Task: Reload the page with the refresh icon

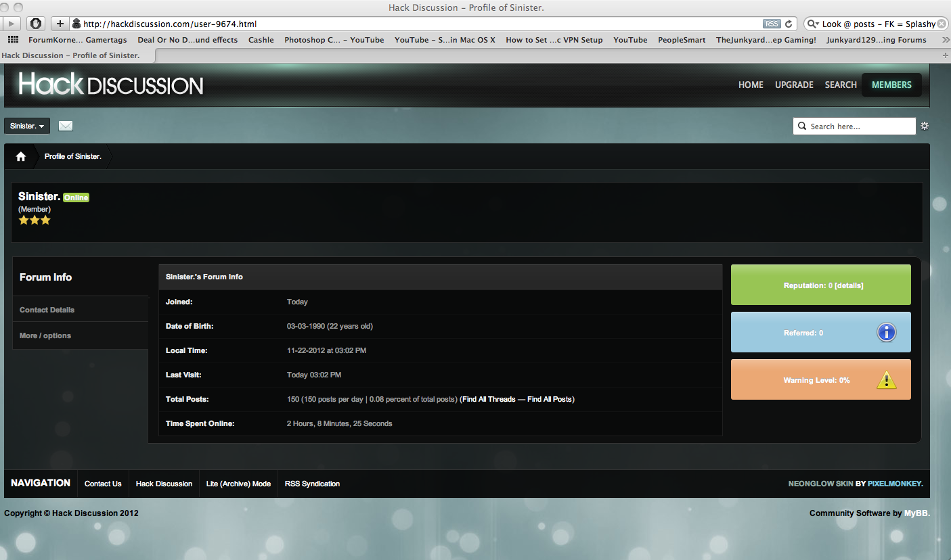Action: 789,24
